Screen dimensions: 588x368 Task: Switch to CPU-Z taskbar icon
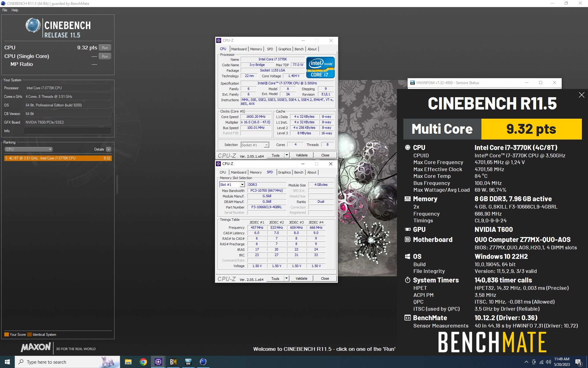(158, 362)
